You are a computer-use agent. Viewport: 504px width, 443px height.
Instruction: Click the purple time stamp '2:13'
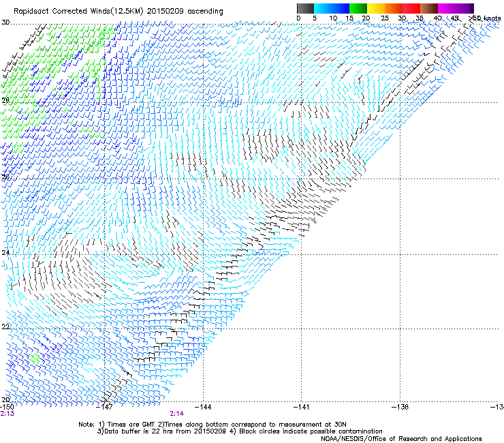pos(7,414)
